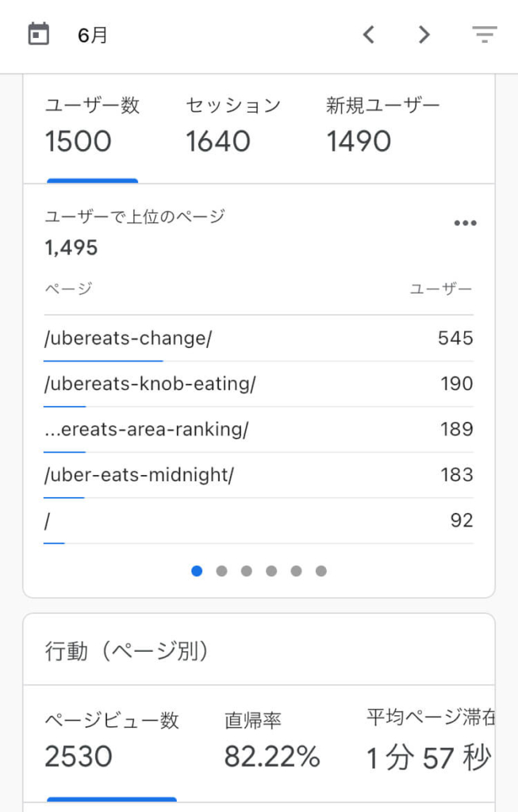Go to previous month with left chevron

coord(368,35)
